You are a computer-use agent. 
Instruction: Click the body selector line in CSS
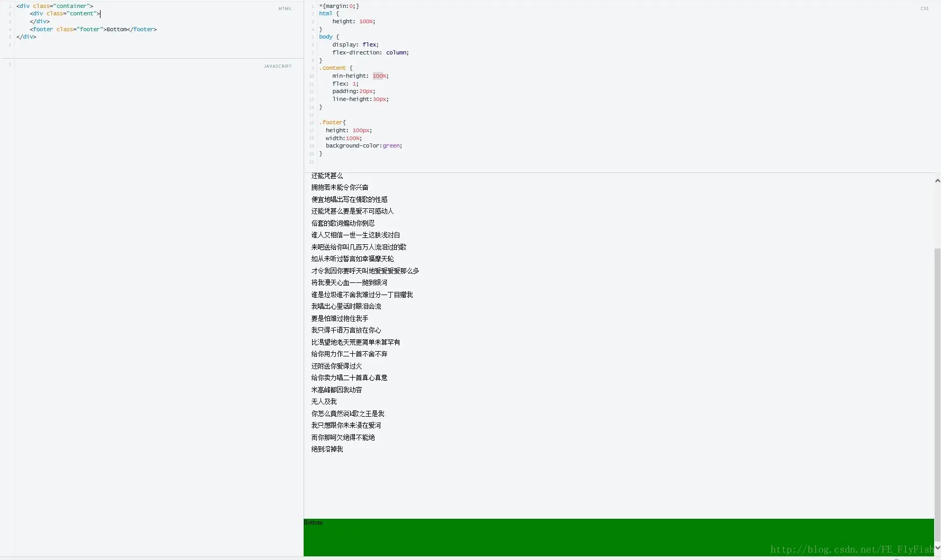point(329,37)
